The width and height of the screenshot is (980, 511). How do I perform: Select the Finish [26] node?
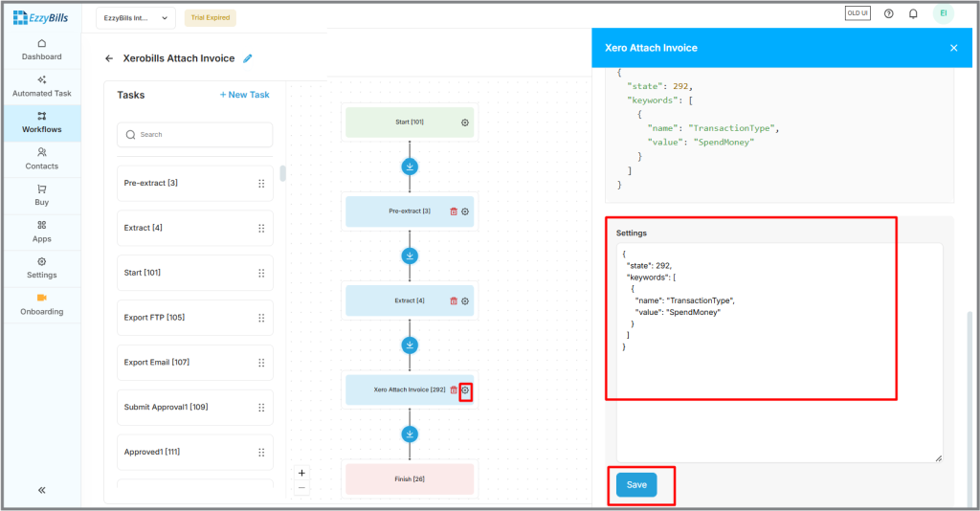tap(410, 479)
